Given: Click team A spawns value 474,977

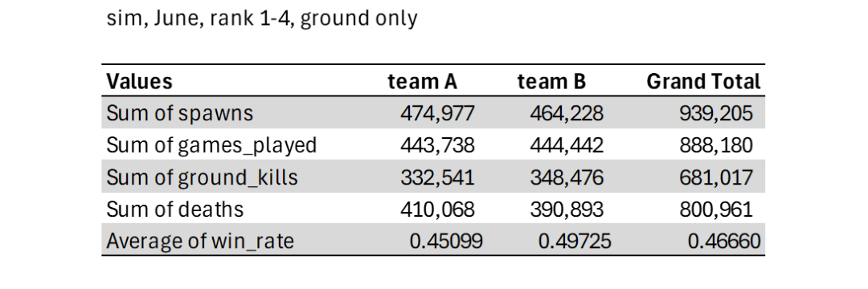Looking at the screenshot, I should click(437, 113).
